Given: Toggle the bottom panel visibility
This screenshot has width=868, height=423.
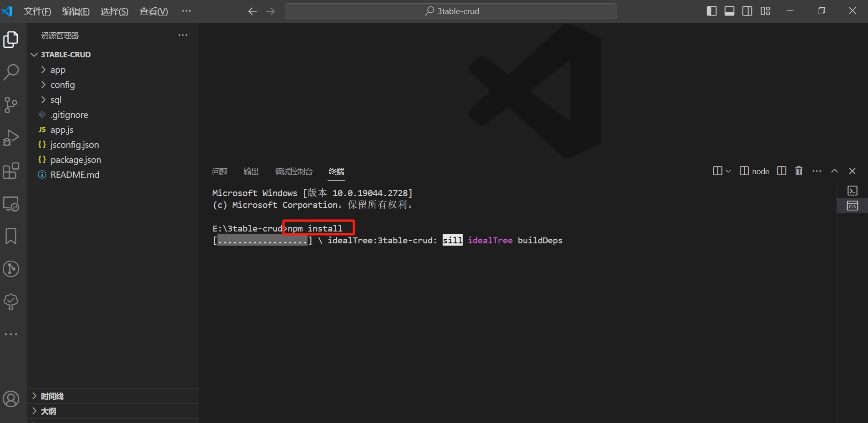Looking at the screenshot, I should [729, 11].
